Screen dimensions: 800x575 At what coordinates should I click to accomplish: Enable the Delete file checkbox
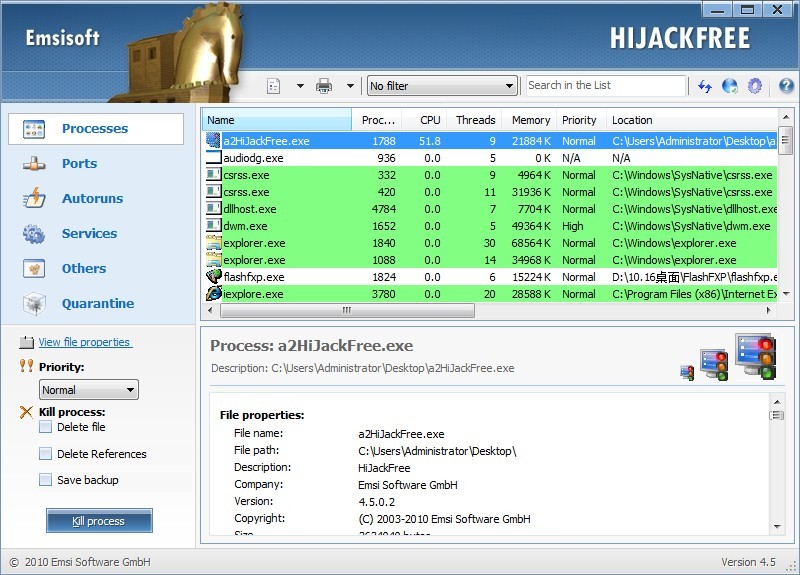(x=45, y=427)
